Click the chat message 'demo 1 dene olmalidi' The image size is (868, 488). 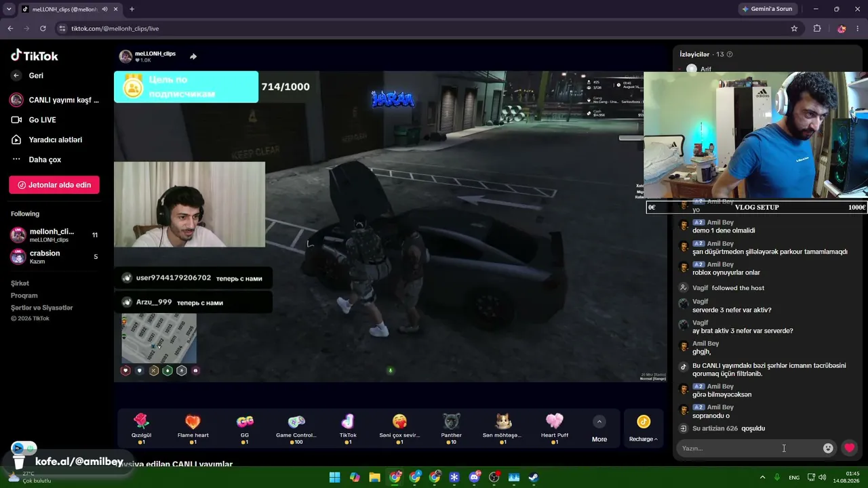click(724, 230)
